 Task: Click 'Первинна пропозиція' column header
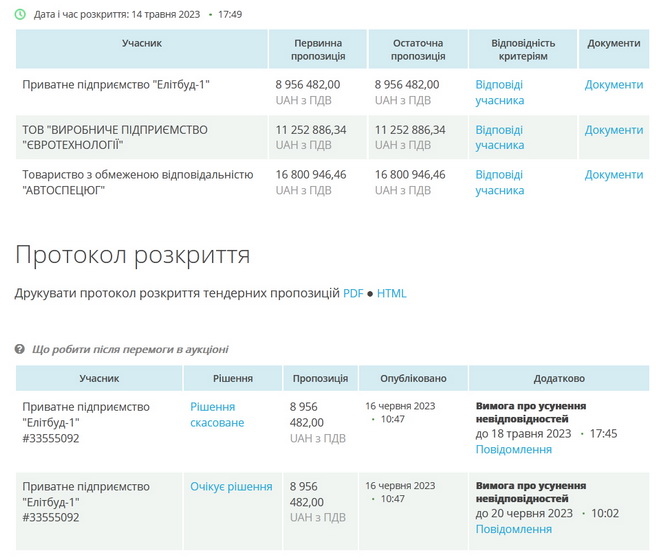pos(318,50)
